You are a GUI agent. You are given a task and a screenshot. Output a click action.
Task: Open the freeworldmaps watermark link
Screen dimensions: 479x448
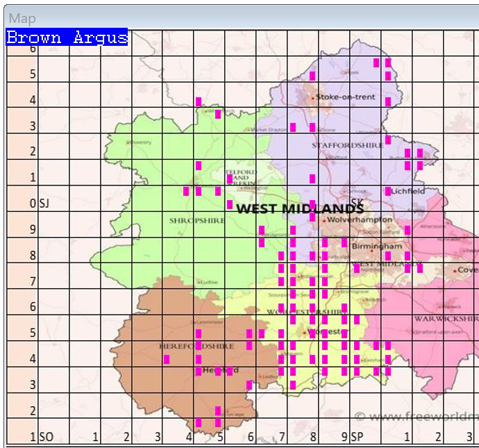pyautogui.click(x=417, y=417)
